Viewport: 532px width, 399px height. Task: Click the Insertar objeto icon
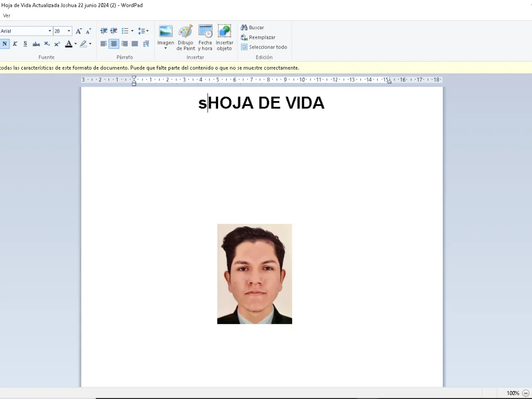point(225,37)
